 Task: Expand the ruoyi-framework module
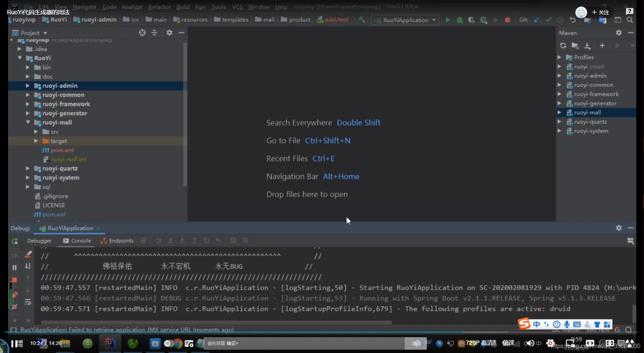tap(28, 104)
